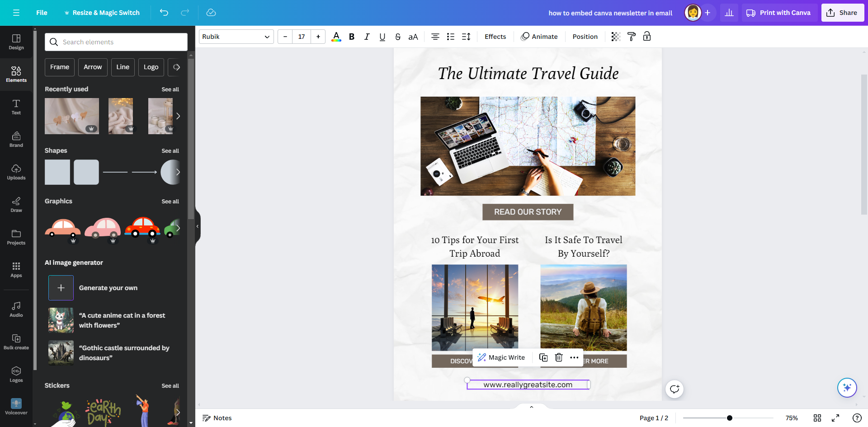Click the Share button
This screenshot has width=868, height=427.
point(843,13)
